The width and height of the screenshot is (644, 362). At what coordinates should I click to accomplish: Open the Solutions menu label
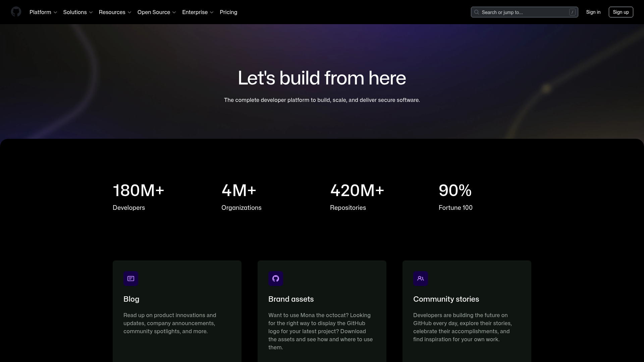click(75, 12)
